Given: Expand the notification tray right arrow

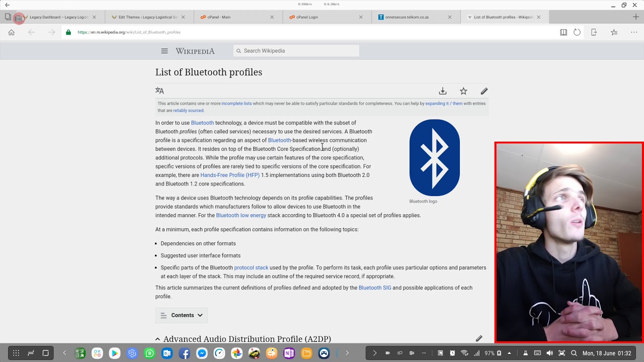Looking at the screenshot, I should pyautogui.click(x=374, y=353).
